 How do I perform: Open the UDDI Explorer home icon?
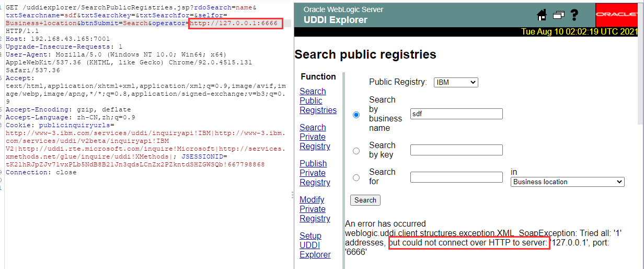click(542, 15)
